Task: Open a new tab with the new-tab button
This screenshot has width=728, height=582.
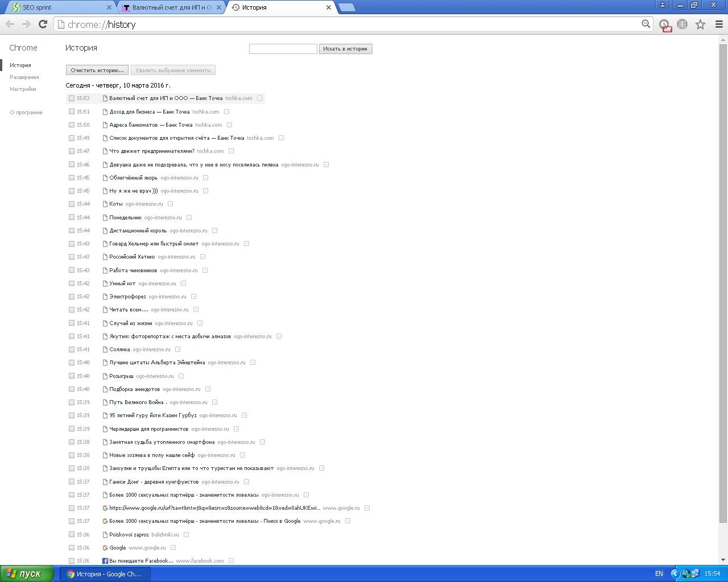Action: 346,7
